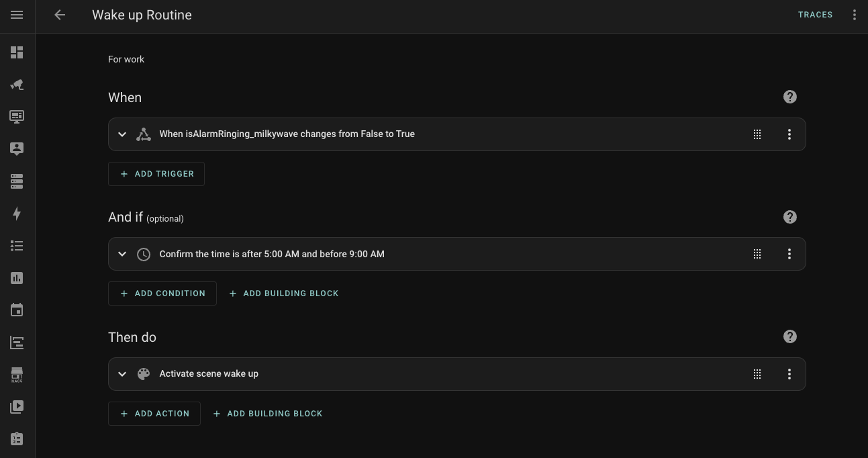Collapse the isAlarmRinging trigger card
The width and height of the screenshot is (868, 458).
(122, 134)
